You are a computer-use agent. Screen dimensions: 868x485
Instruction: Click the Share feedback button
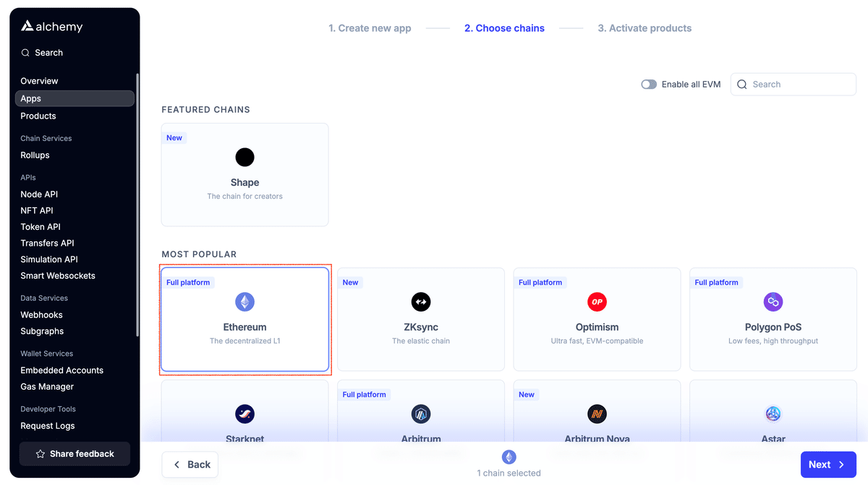click(x=75, y=454)
